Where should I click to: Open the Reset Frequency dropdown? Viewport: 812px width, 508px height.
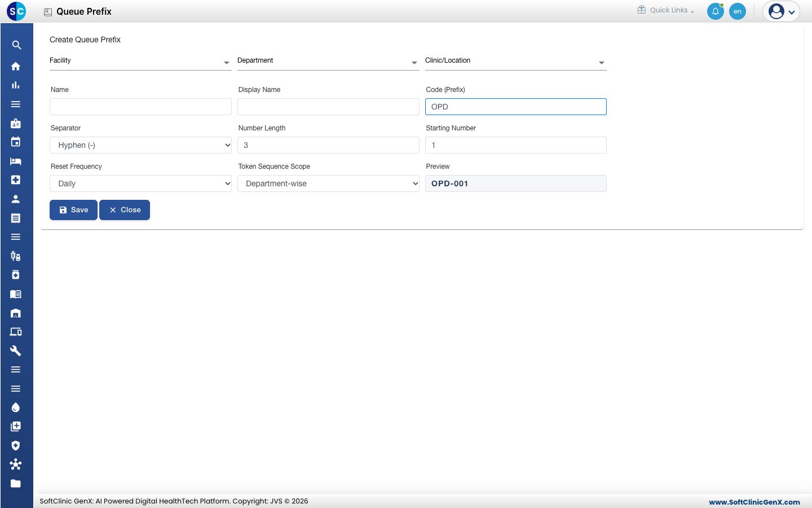140,183
